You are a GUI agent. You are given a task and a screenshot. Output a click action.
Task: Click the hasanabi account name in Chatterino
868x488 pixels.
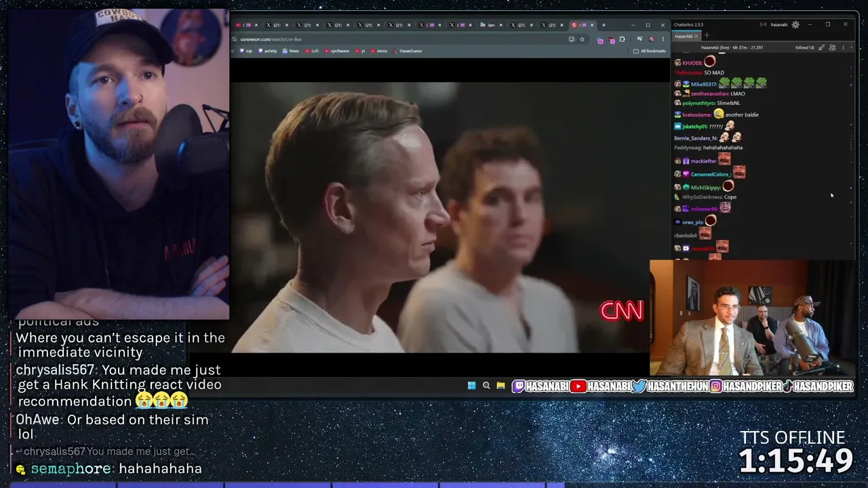[779, 25]
